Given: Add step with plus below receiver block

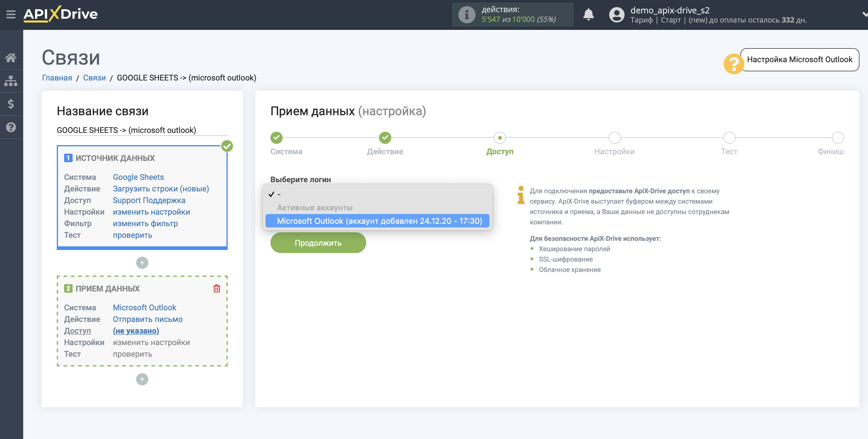Looking at the screenshot, I should click(142, 379).
